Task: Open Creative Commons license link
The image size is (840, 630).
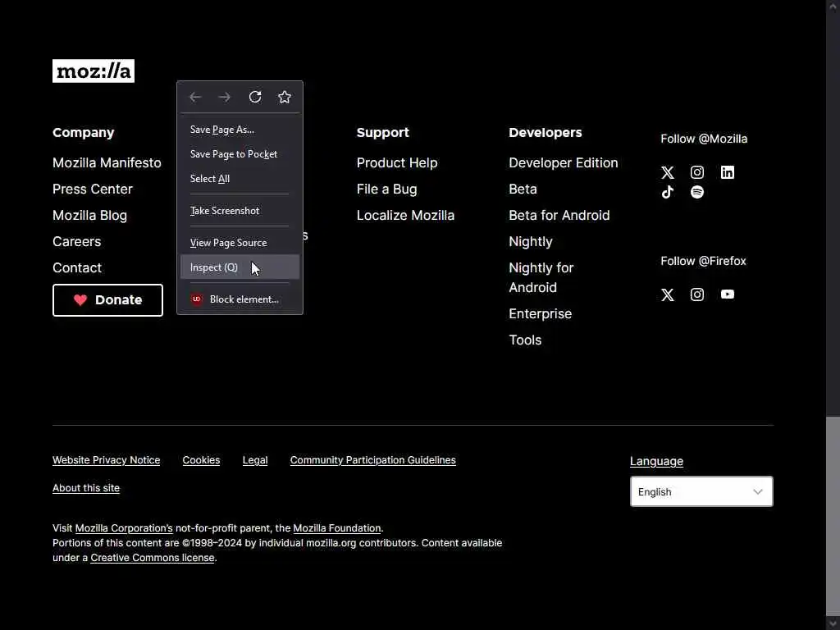Action: pos(152,558)
